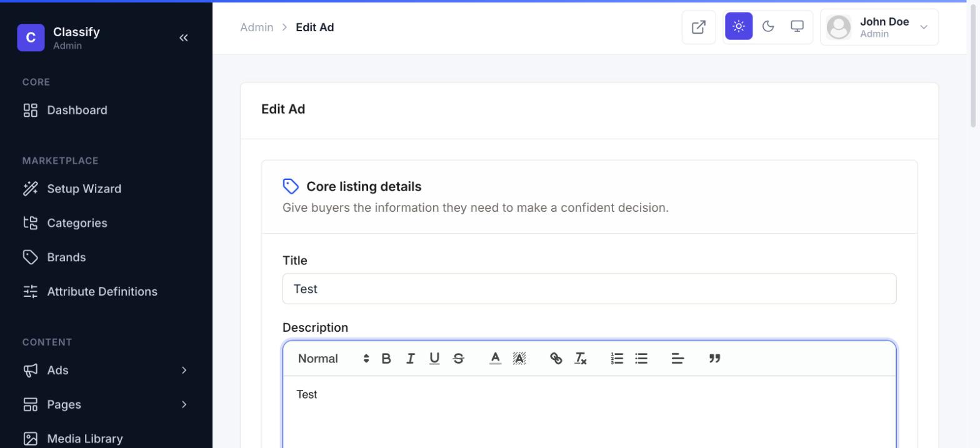Open site in new tab icon
The image size is (980, 448).
coord(699,27)
